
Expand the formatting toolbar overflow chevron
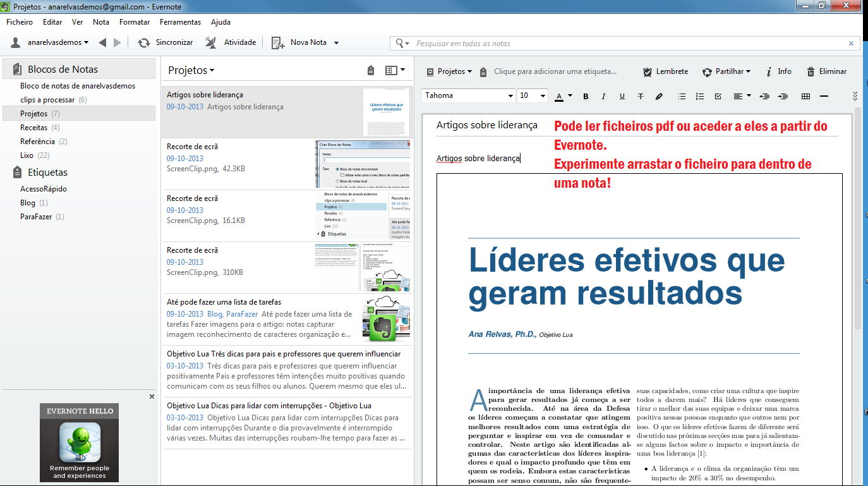pyautogui.click(x=855, y=96)
